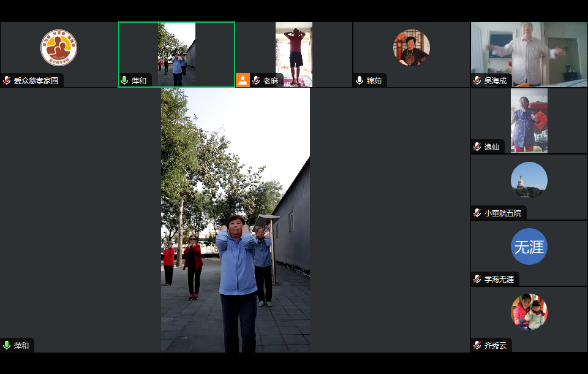Click the muted mic icon beside 吴海成
Image resolution: width=588 pixels, height=374 pixels.
point(477,80)
